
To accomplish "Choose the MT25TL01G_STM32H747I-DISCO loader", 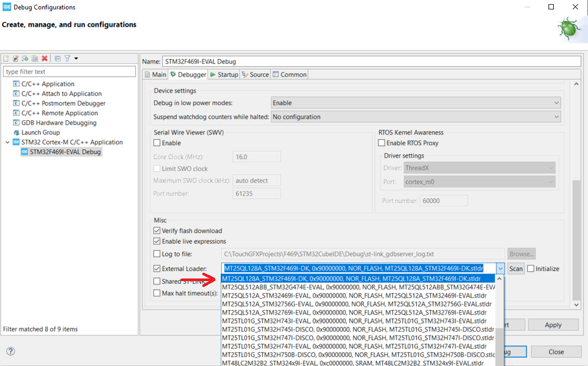I will (x=358, y=338).
